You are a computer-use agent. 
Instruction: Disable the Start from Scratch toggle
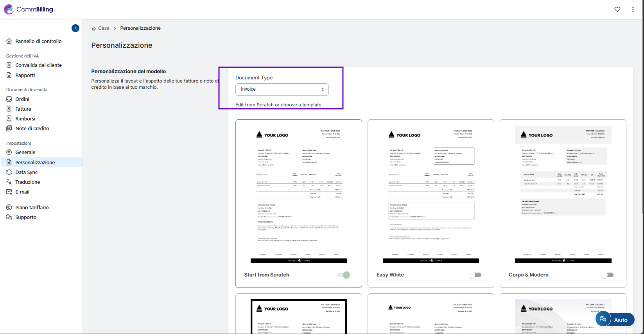point(344,275)
